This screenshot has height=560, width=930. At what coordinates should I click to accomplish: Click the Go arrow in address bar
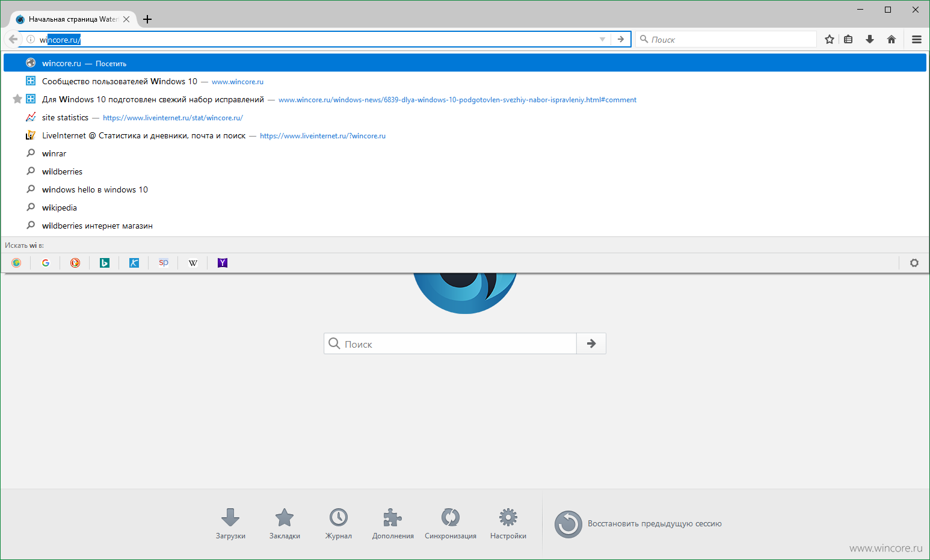click(x=621, y=39)
